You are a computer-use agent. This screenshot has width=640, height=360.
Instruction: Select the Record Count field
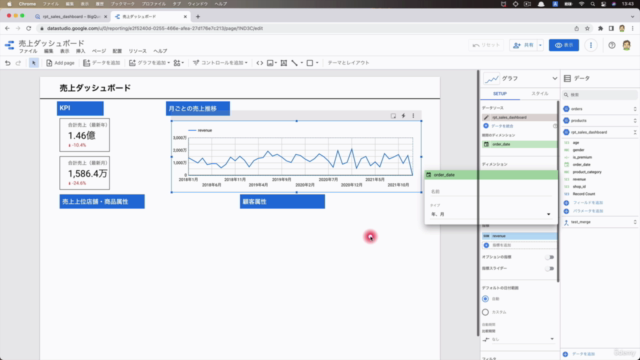click(584, 194)
